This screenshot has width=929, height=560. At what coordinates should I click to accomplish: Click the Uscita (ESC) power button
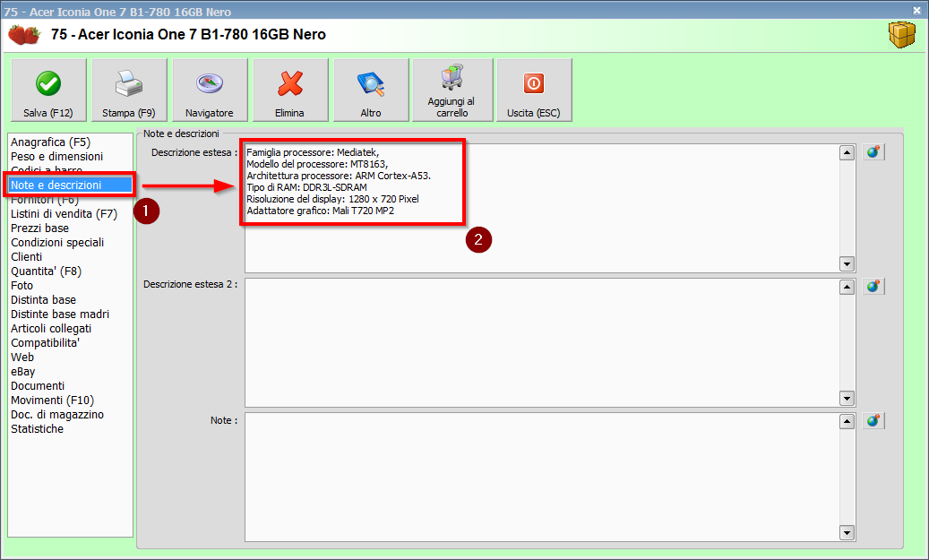[x=534, y=90]
